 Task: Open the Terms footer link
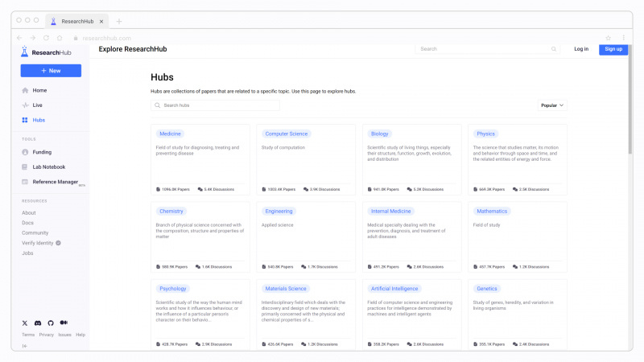[28, 335]
